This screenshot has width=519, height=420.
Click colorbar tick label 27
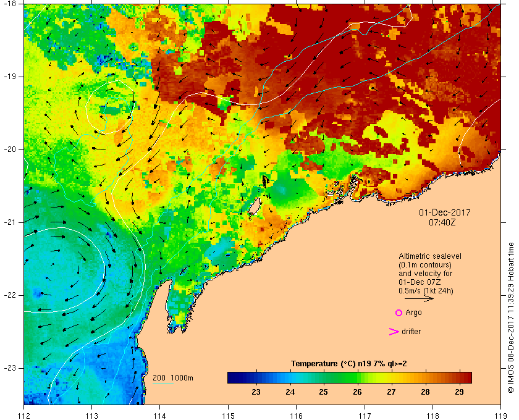391,392
